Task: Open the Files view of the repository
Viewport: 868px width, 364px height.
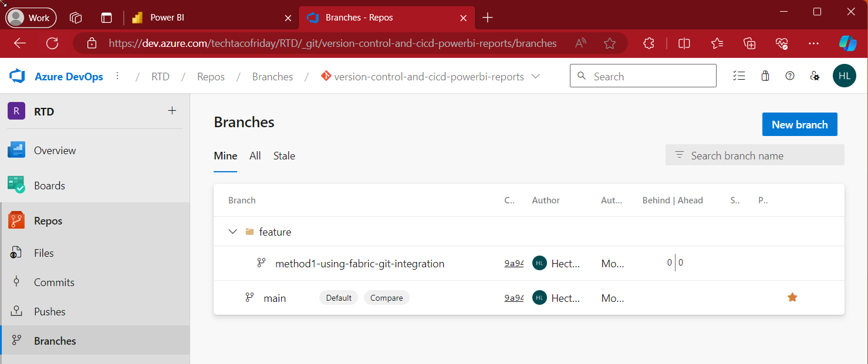Action: click(x=44, y=253)
